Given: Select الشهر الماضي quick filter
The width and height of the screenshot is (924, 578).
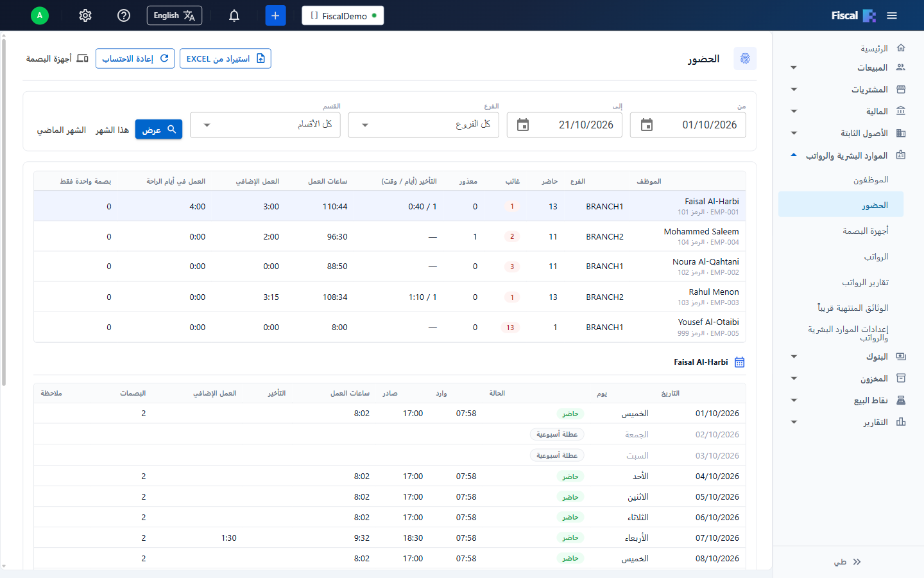Looking at the screenshot, I should 62,130.
